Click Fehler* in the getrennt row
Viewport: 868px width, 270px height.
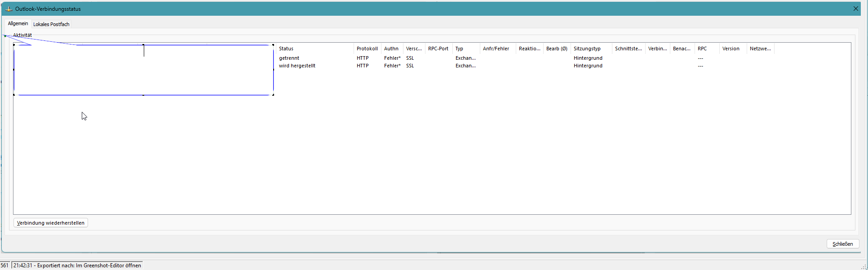392,58
